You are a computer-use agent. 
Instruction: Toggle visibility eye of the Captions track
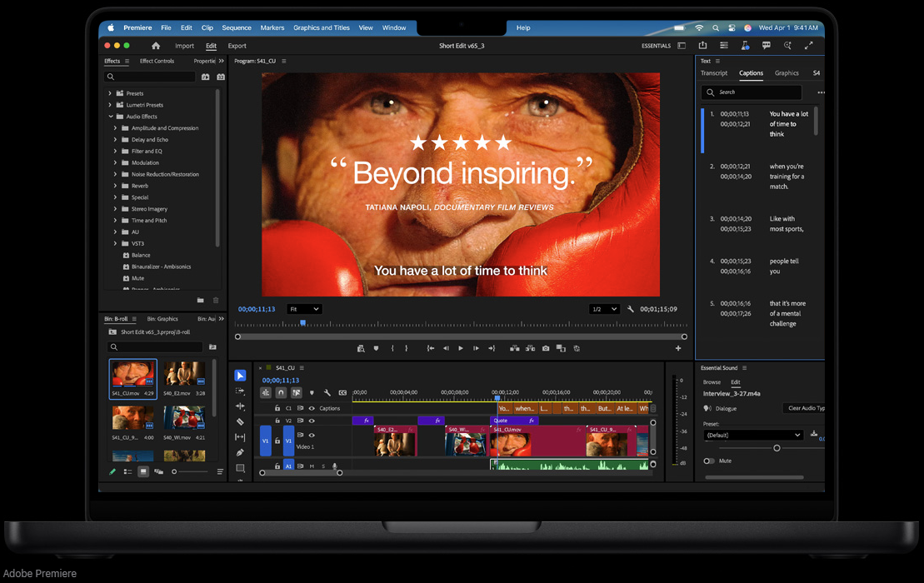(312, 408)
